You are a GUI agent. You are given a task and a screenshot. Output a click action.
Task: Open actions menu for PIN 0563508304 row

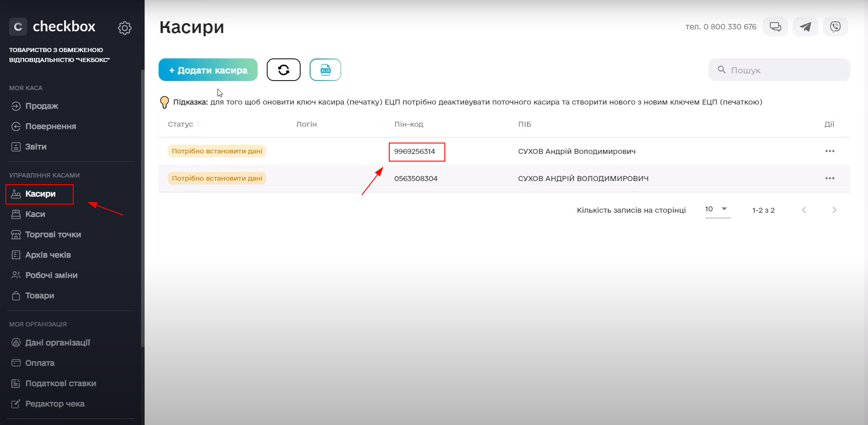(x=830, y=178)
